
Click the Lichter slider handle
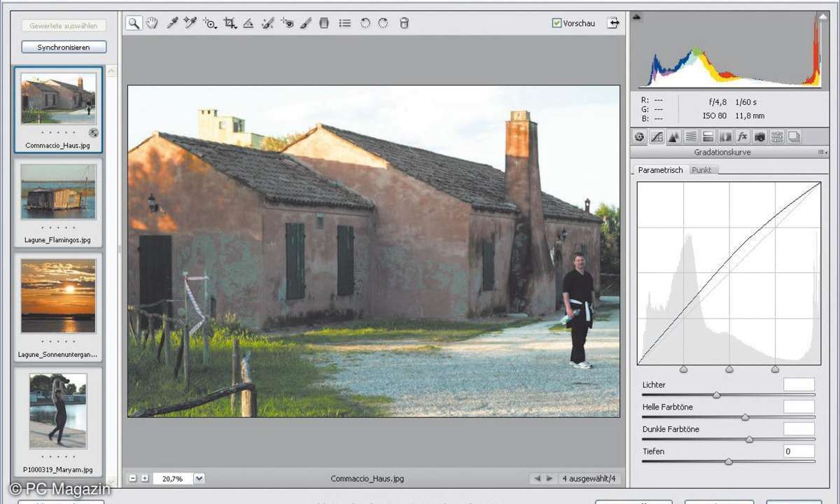coord(716,395)
